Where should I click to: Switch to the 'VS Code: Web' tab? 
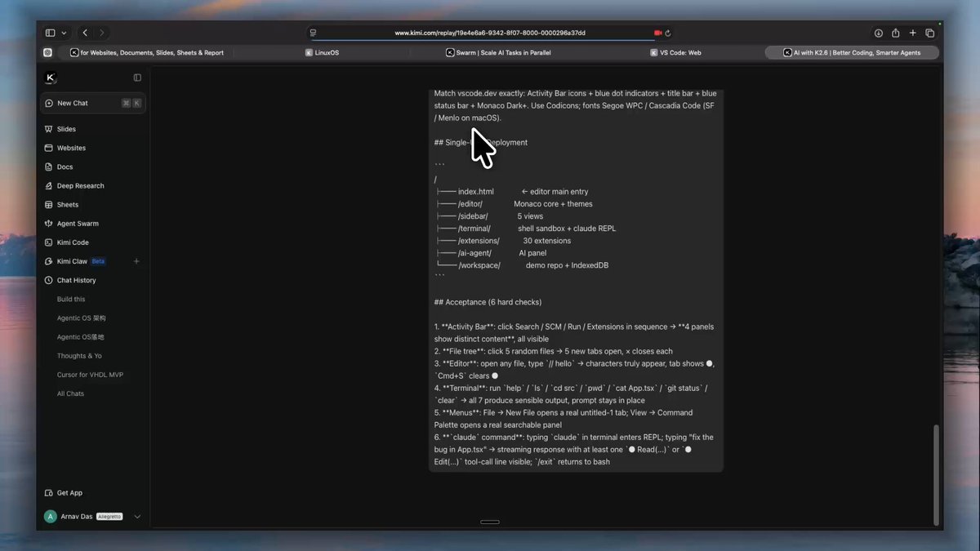tap(675, 52)
